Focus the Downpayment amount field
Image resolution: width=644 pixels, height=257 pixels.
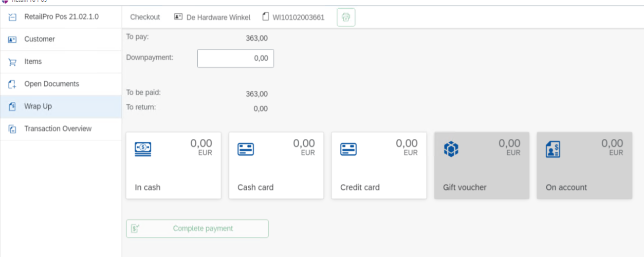tap(235, 59)
